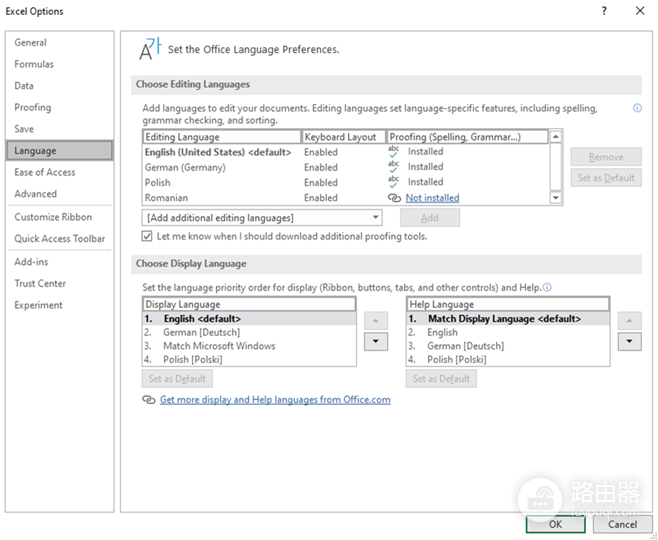Click the info icon beside editing languages description
The height and width of the screenshot is (540, 658).
click(637, 108)
